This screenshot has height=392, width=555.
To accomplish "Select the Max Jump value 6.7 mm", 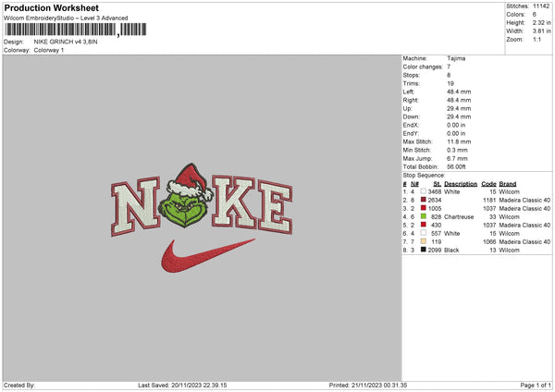I will click(x=457, y=158).
